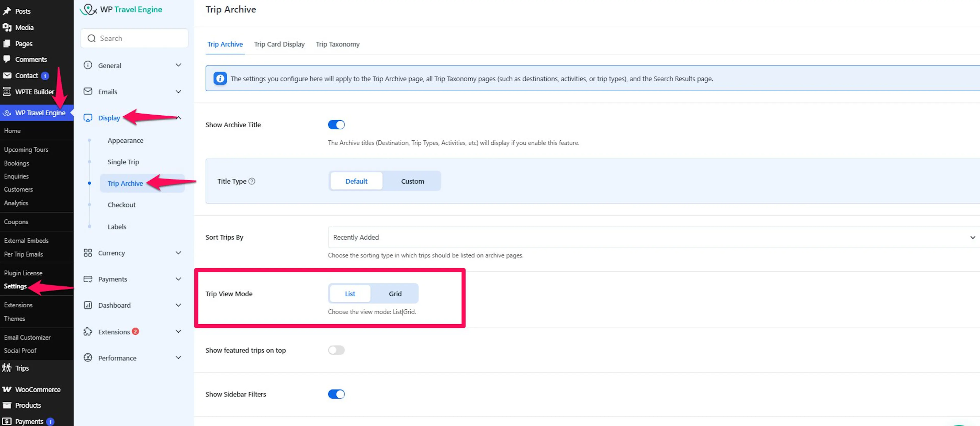Click the Currency grid icon
The width and height of the screenshot is (980, 426).
tap(88, 252)
